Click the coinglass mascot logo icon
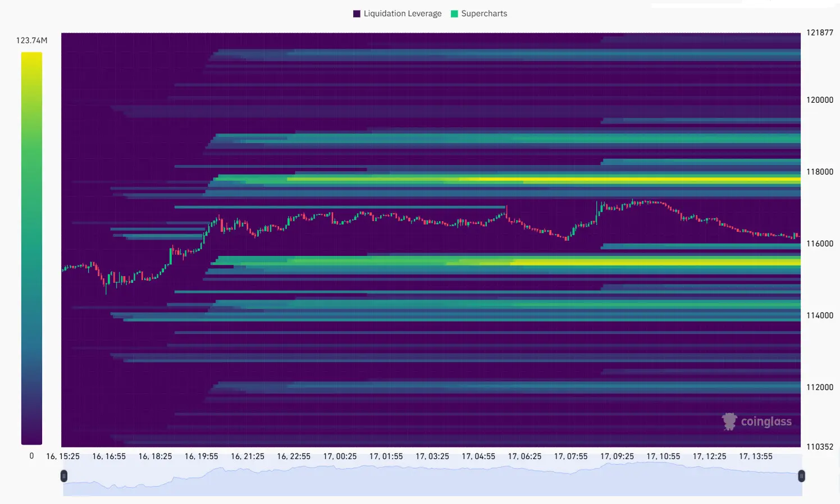The image size is (840, 504). pyautogui.click(x=729, y=421)
